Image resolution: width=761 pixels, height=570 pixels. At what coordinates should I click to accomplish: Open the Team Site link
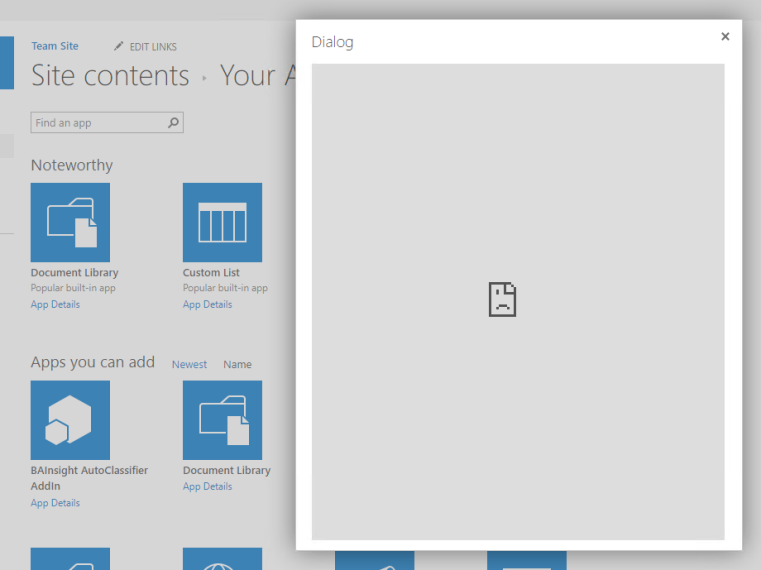54,46
